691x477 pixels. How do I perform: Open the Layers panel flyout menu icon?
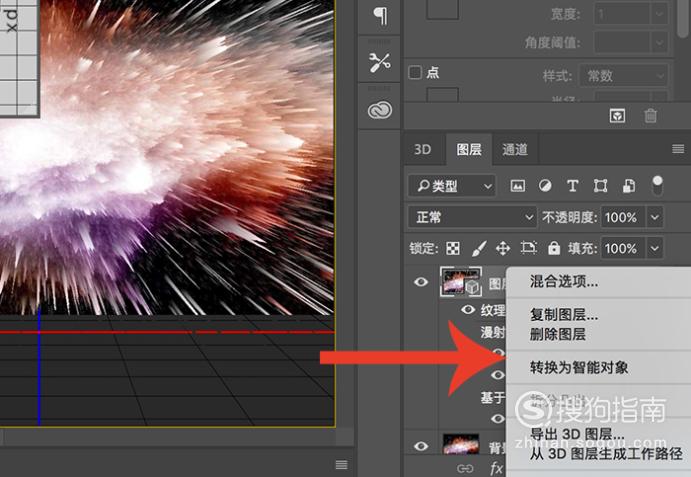point(678,149)
